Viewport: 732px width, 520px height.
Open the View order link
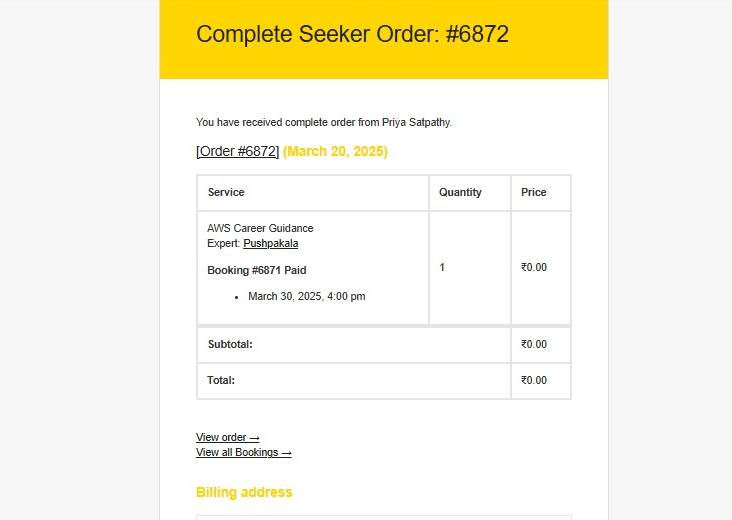227,437
